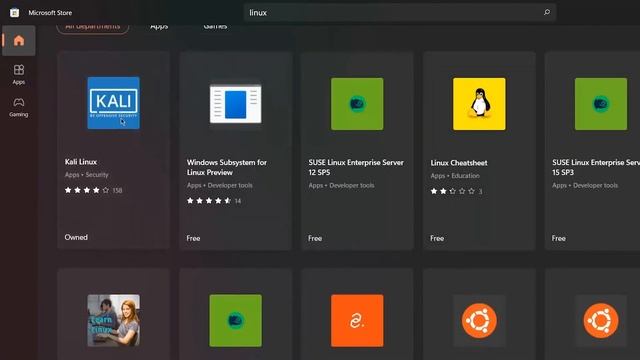Open the Home section in sidebar
This screenshot has width=640, height=360.
pyautogui.click(x=19, y=40)
